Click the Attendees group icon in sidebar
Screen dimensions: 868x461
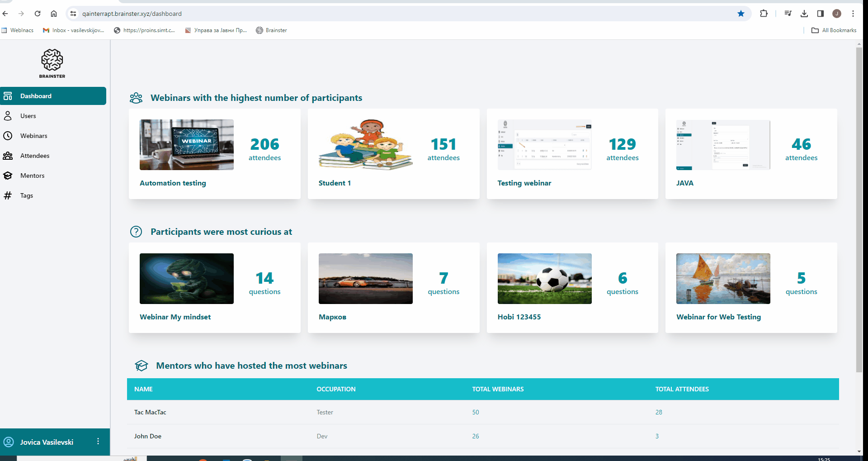pyautogui.click(x=8, y=156)
